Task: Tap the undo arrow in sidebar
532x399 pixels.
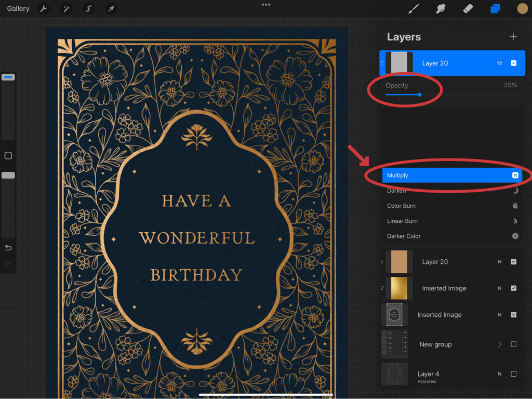Action: pos(8,248)
